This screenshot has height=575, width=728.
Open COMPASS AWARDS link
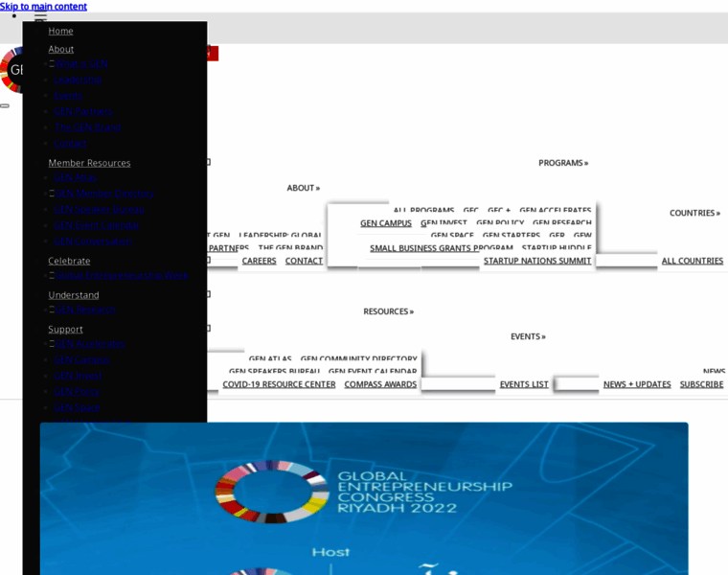pyautogui.click(x=380, y=384)
